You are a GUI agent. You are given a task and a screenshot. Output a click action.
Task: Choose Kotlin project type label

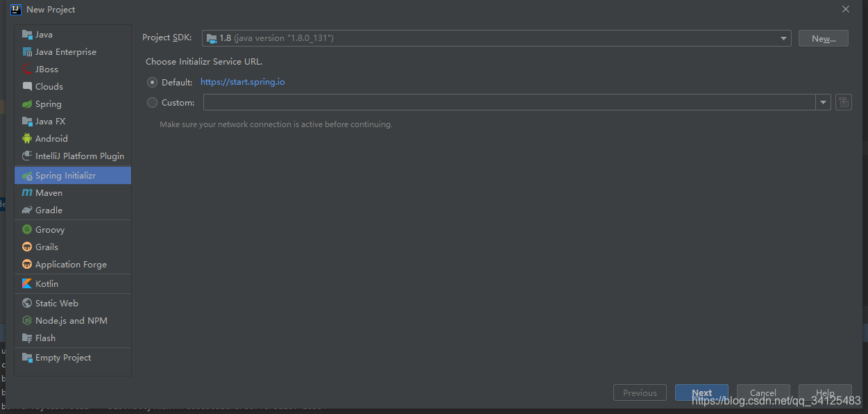47,284
